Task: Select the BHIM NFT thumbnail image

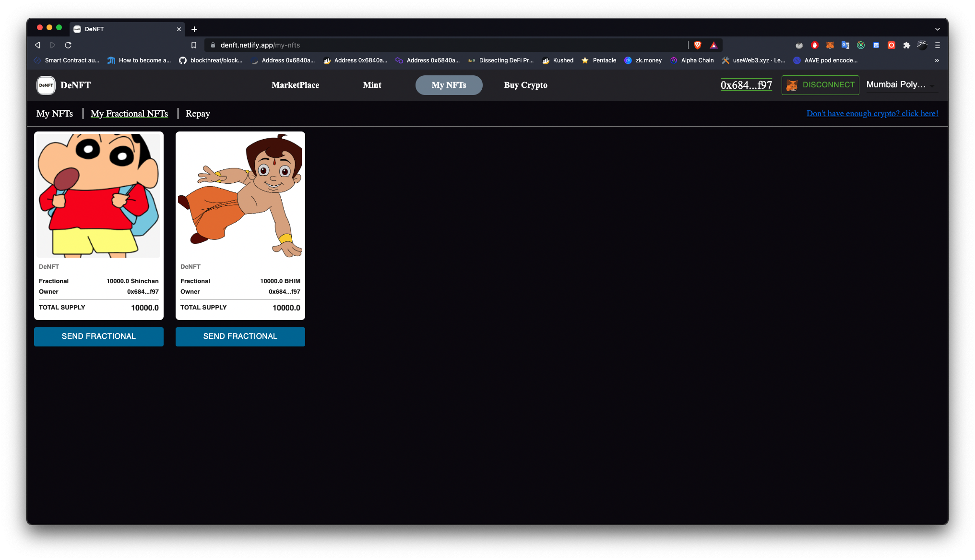Action: click(240, 196)
